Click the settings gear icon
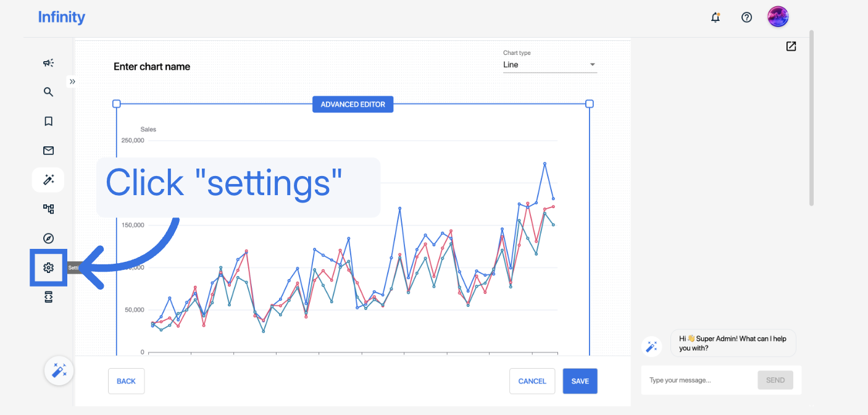 (x=48, y=267)
